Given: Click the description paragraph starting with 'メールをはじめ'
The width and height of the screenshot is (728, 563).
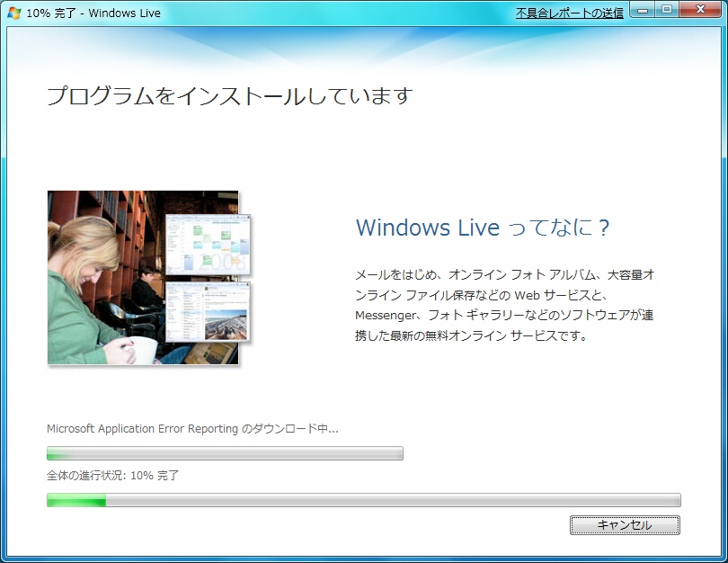Looking at the screenshot, I should (505, 305).
